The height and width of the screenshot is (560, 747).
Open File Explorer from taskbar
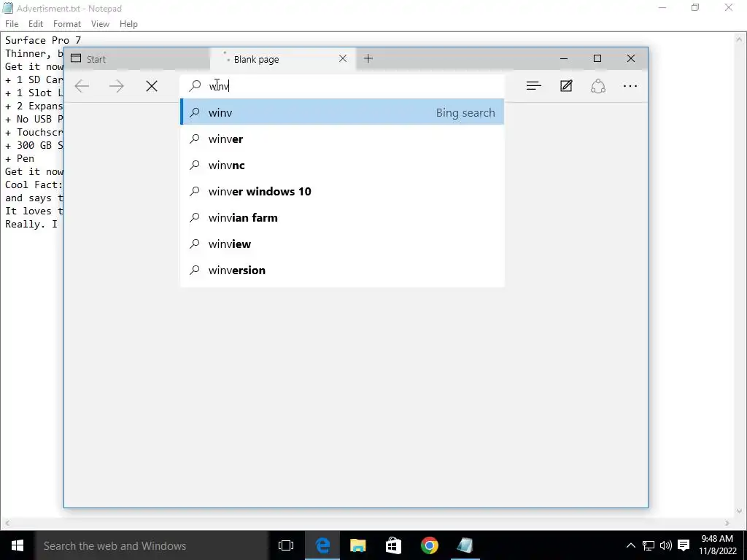pos(357,545)
